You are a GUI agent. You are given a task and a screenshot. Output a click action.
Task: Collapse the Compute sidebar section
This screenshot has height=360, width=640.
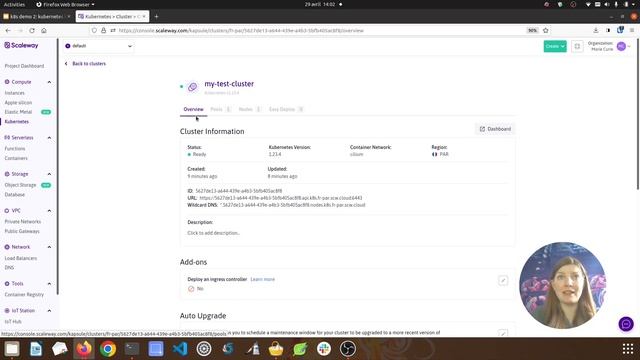pyautogui.click(x=49, y=82)
